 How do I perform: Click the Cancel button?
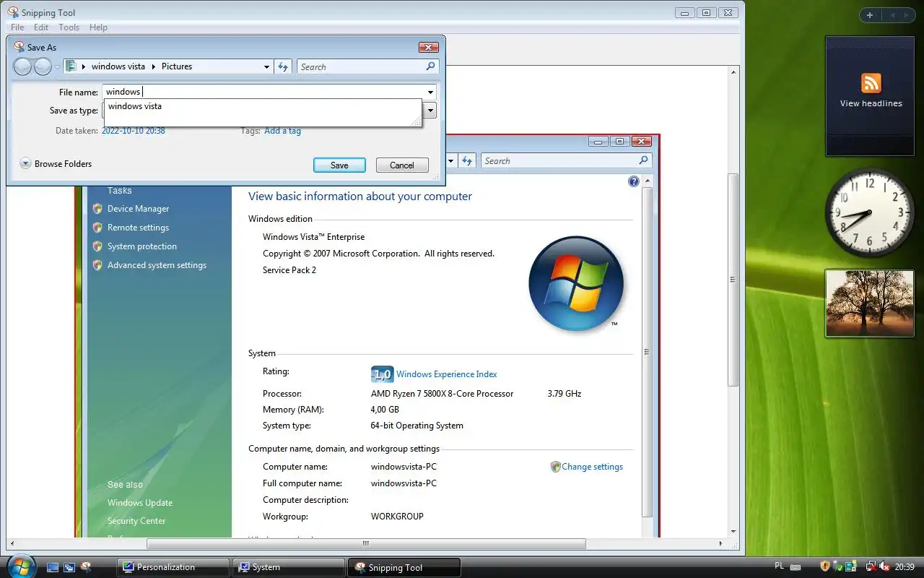402,165
